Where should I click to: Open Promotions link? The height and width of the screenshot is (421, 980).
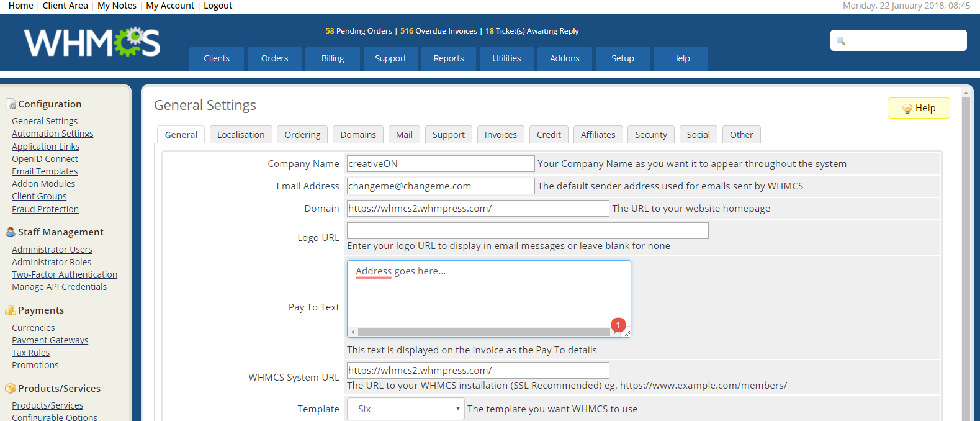(35, 365)
